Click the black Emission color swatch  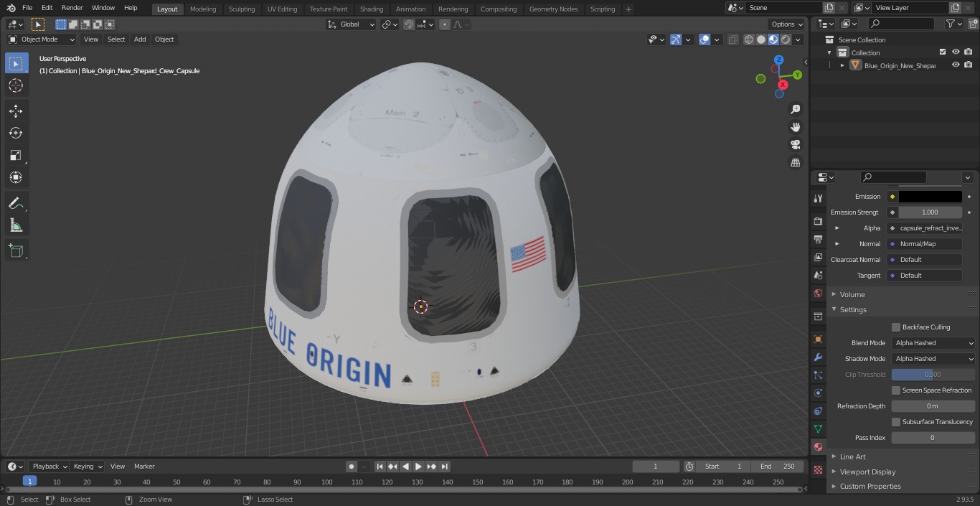pos(930,197)
